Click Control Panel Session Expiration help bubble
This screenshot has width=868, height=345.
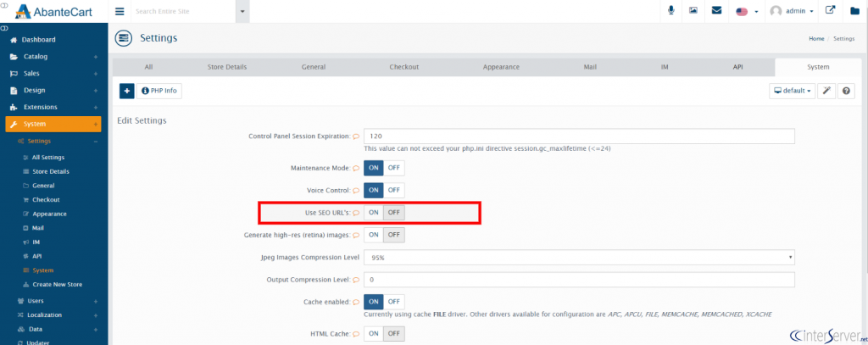(357, 136)
